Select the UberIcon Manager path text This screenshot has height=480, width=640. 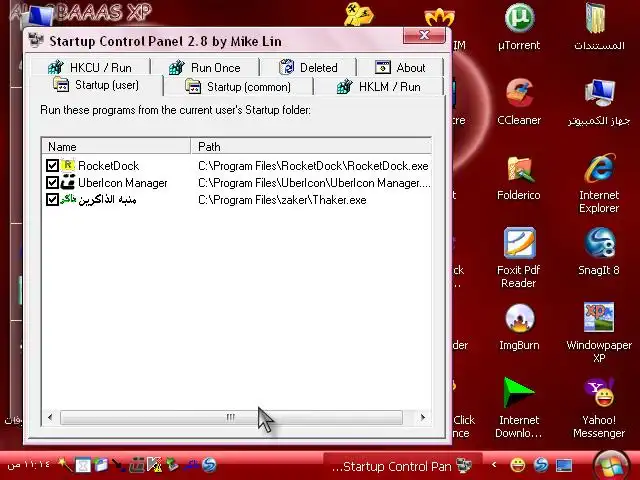point(314,183)
